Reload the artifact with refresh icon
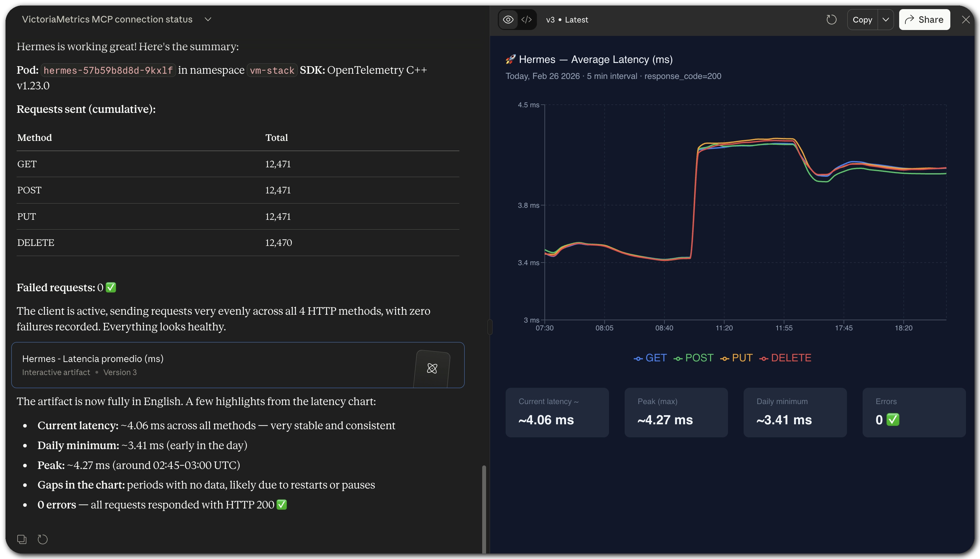Viewport: 980px width, 559px height. click(831, 20)
